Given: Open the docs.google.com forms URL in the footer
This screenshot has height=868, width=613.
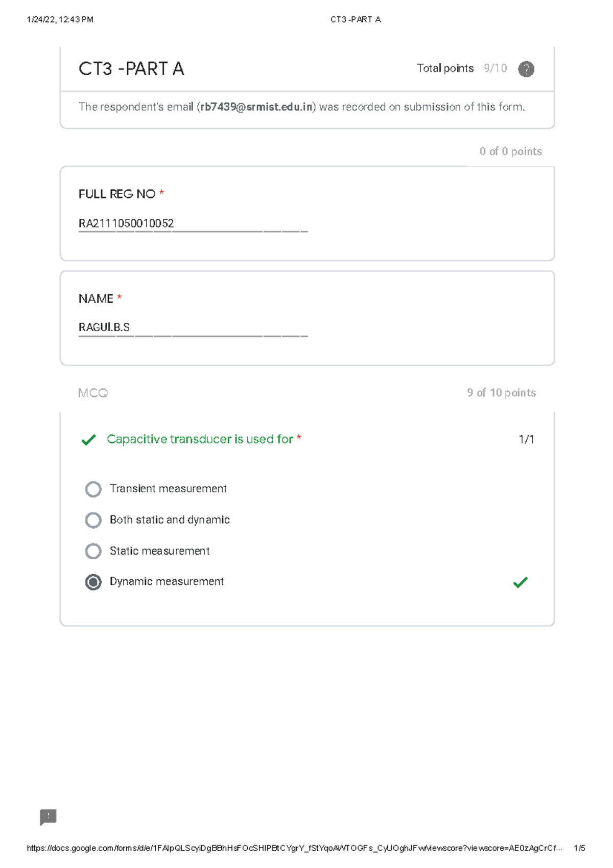Looking at the screenshot, I should [x=294, y=848].
